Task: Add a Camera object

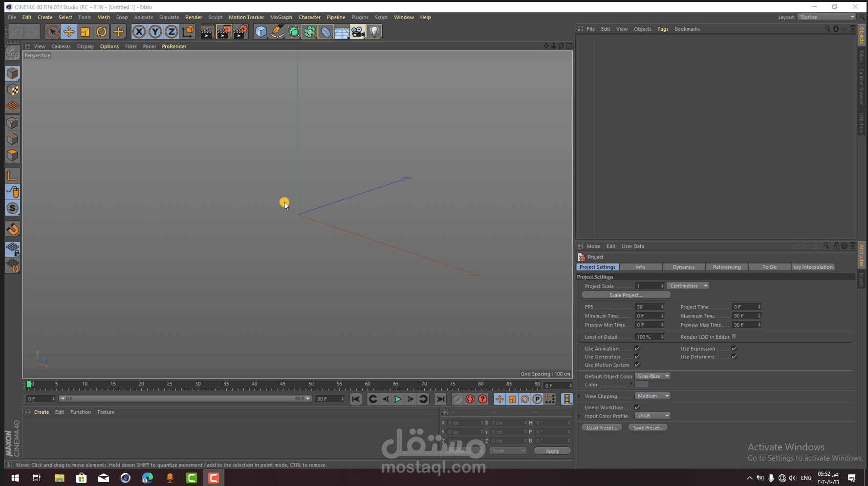Action: 358,32
